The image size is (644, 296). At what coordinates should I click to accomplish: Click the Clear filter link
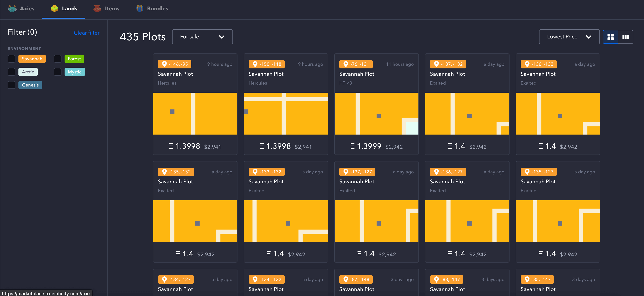[x=86, y=33]
